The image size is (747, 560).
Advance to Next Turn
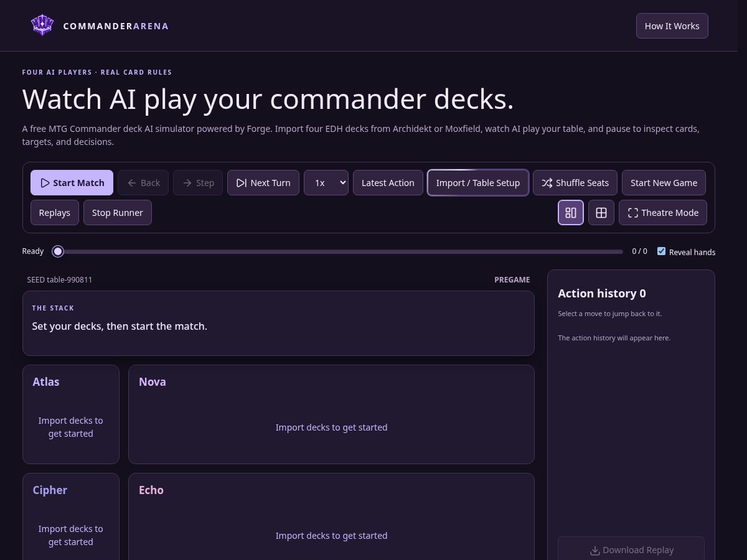pyautogui.click(x=263, y=183)
